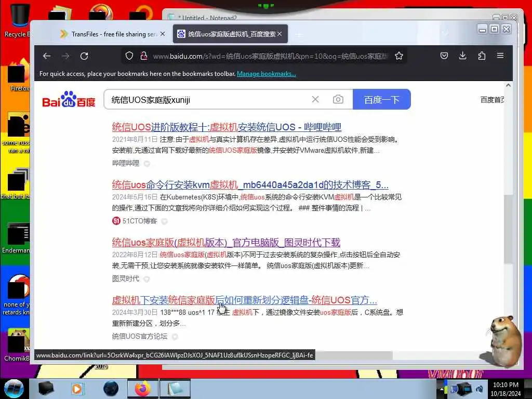Click the 51CTO red logo icon

[116, 221]
